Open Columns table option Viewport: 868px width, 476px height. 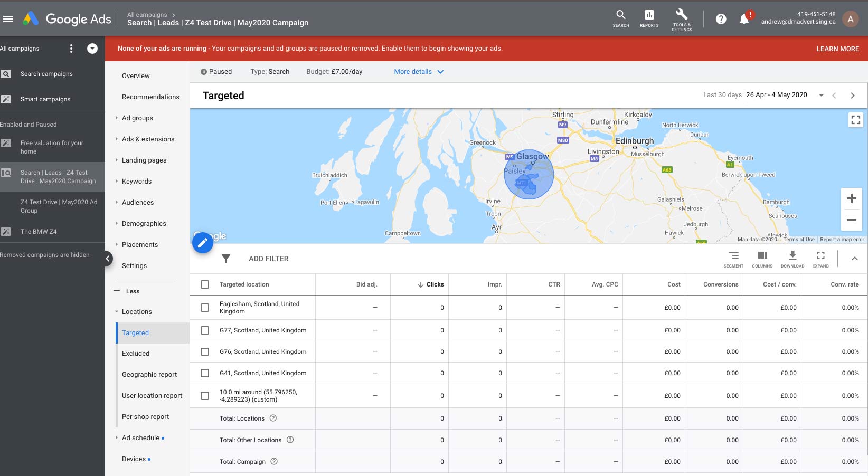pos(762,259)
